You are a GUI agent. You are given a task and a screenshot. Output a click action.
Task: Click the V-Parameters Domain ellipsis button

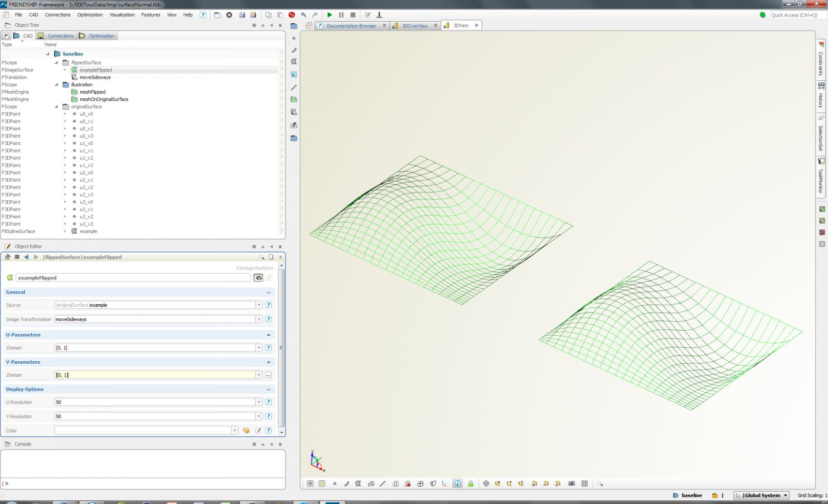269,375
